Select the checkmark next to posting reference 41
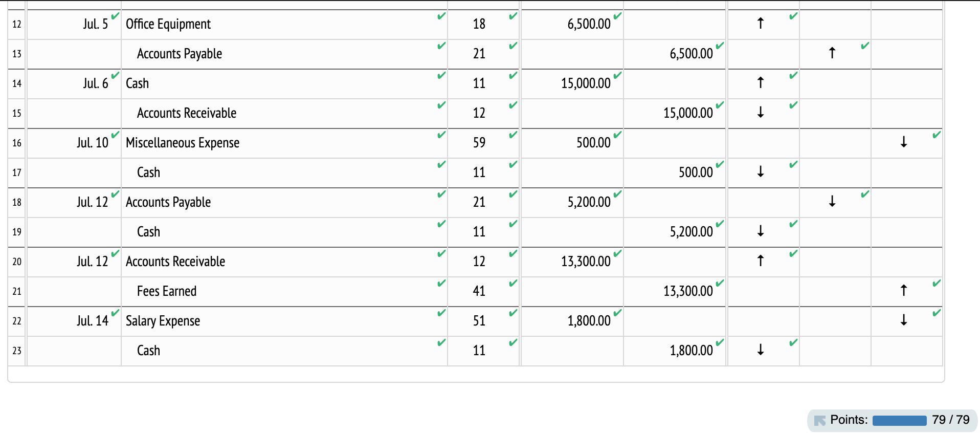Screen dimensions: 980x433 (514, 283)
